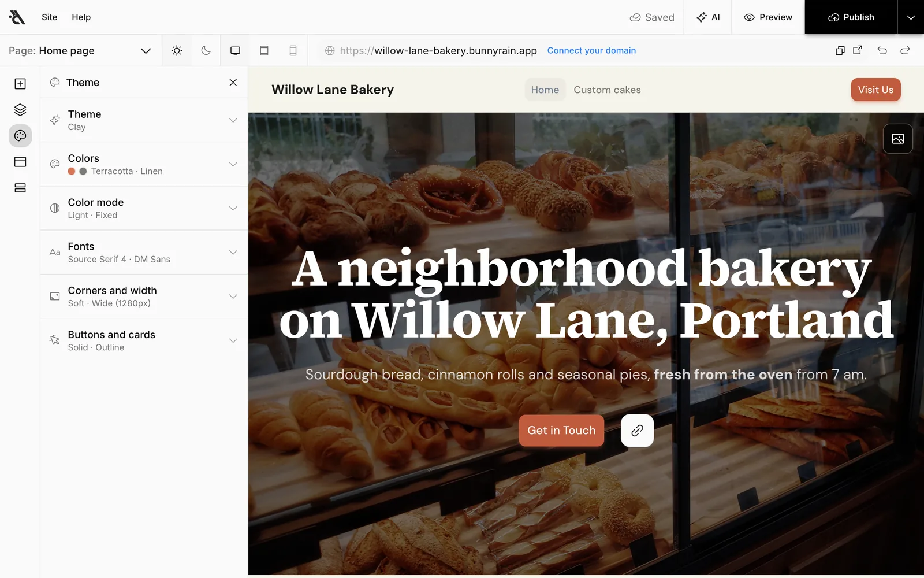
Task: Open the Publish options dropdown arrow
Action: (x=911, y=17)
